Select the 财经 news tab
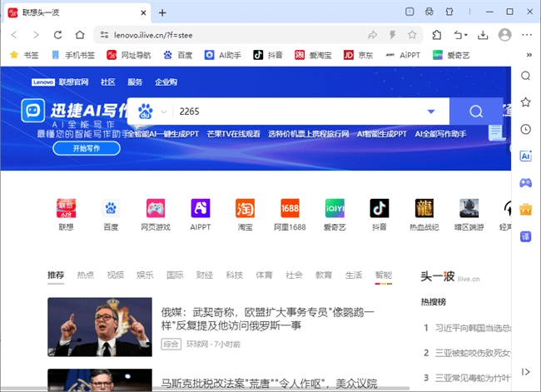541x392 pixels. tap(205, 275)
